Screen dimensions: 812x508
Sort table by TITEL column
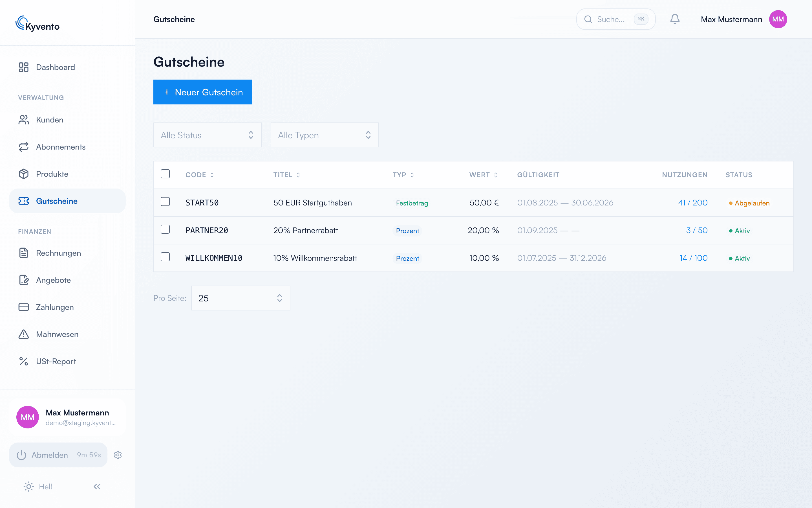click(286, 175)
